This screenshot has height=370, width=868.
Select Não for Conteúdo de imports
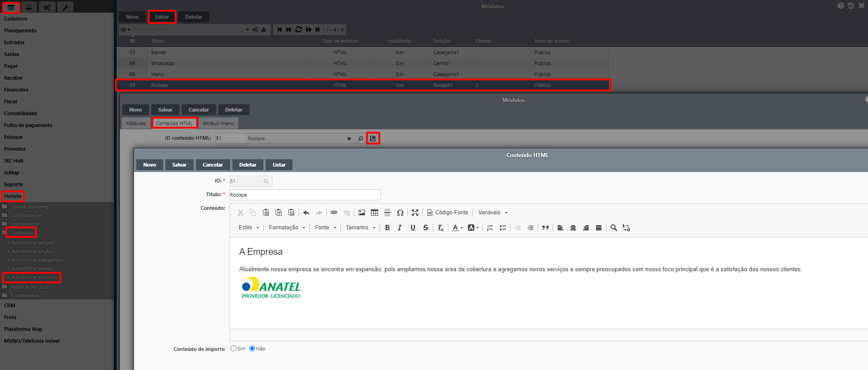[x=252, y=349]
